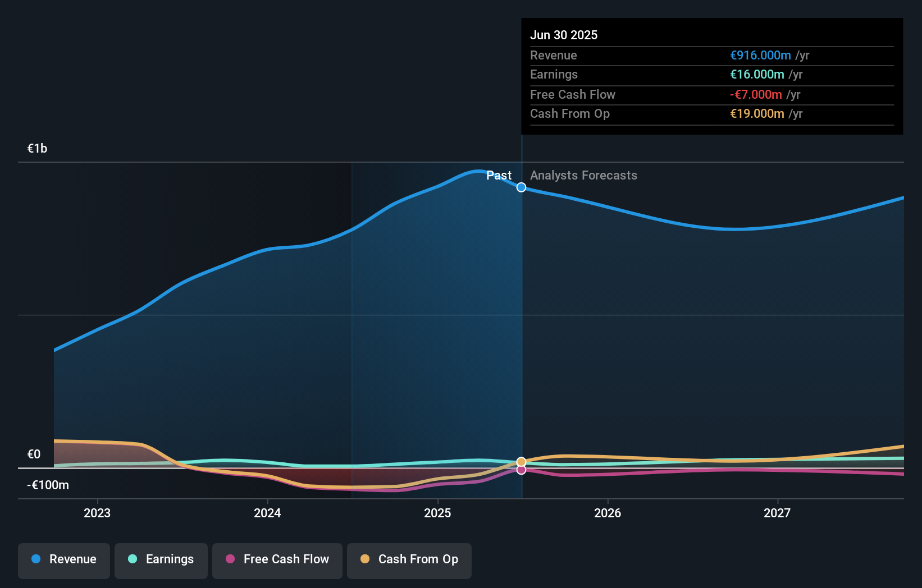
Task: Click the blue Revenue legend dot
Action: click(35, 560)
